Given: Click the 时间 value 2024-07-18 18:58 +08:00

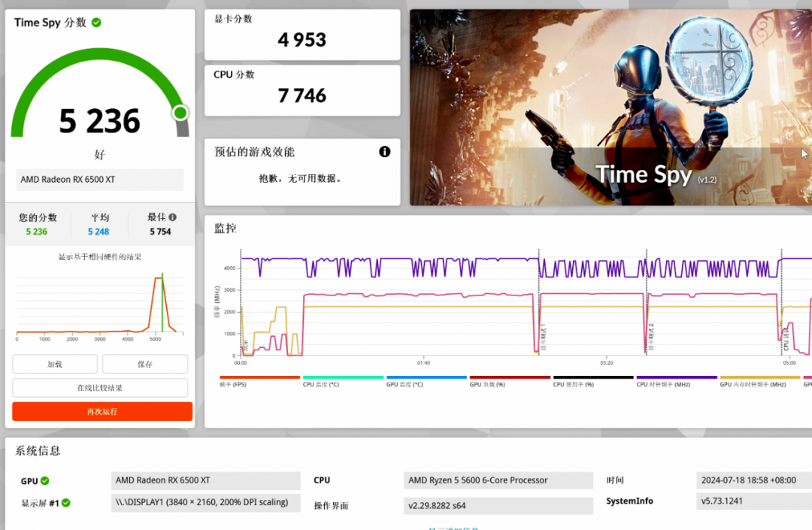Looking at the screenshot, I should 754,480.
